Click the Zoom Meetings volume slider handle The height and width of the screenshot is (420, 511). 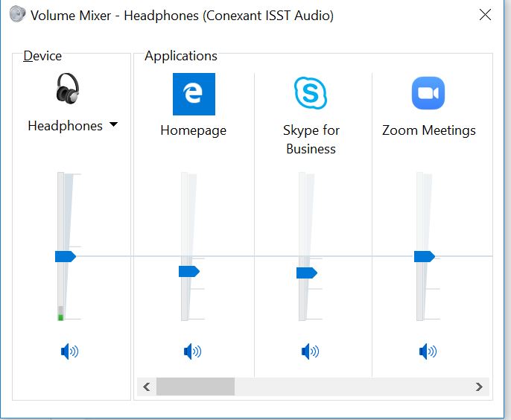click(425, 256)
